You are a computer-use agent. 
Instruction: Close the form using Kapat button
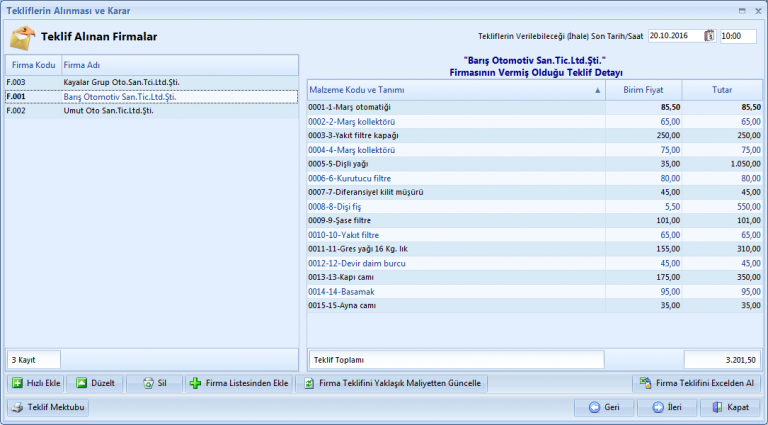tap(730, 407)
